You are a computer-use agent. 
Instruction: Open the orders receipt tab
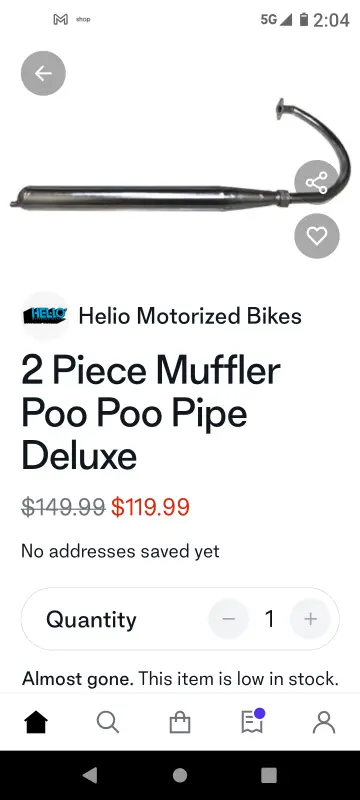tap(252, 721)
